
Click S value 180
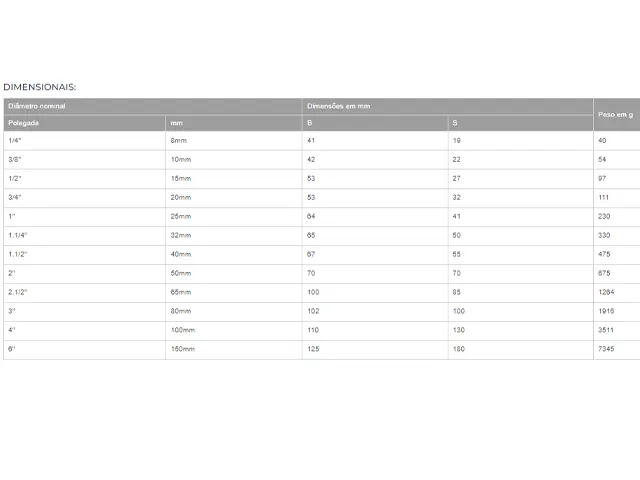459,349
